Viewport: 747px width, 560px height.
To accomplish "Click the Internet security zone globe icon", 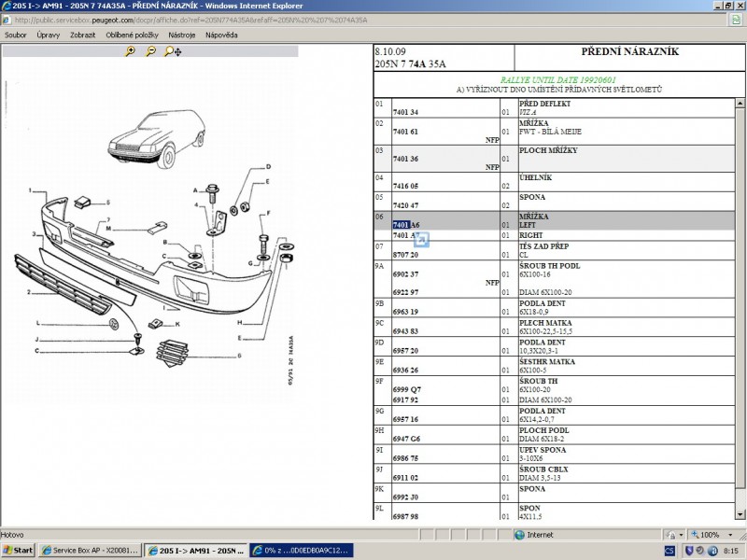I will click(520, 535).
